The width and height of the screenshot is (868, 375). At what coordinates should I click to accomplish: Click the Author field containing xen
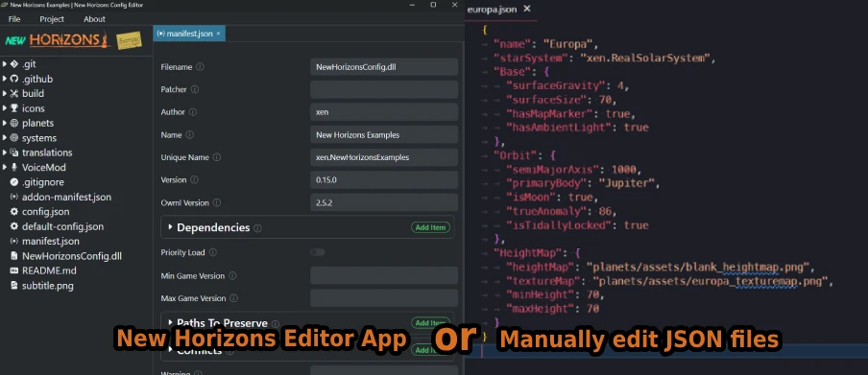(384, 111)
